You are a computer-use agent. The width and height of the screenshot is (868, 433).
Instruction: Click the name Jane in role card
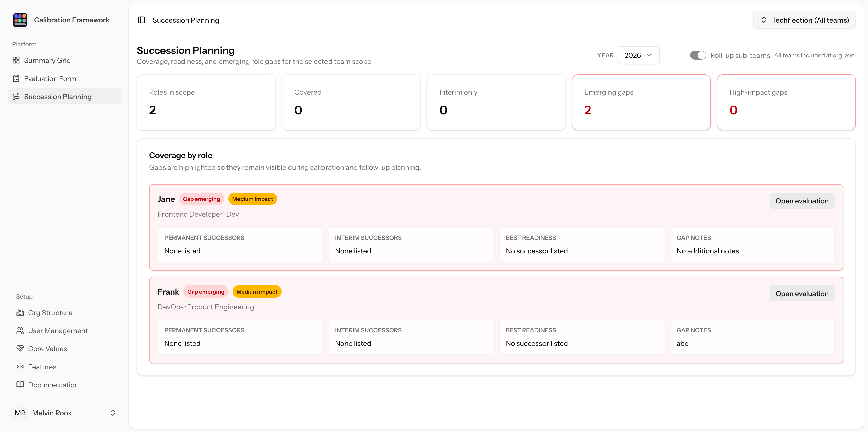pyautogui.click(x=166, y=199)
